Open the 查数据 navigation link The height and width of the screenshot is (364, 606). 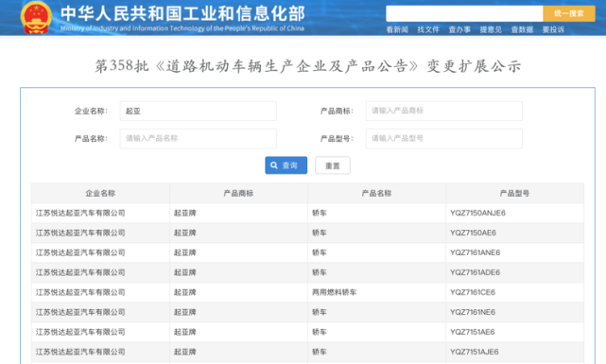click(522, 29)
